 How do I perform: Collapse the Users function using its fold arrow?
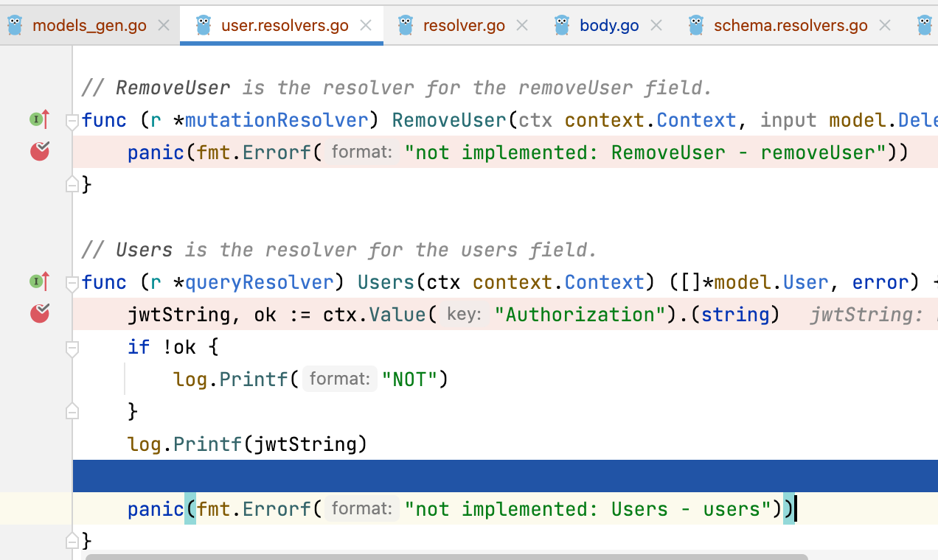pos(72,282)
